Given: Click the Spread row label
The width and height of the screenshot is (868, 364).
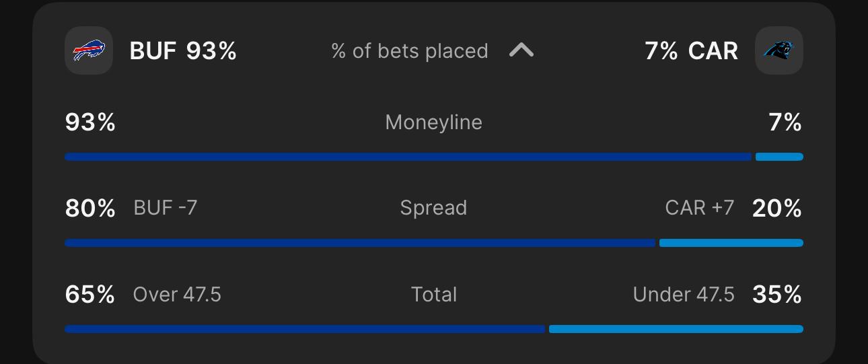Looking at the screenshot, I should pyautogui.click(x=433, y=208).
